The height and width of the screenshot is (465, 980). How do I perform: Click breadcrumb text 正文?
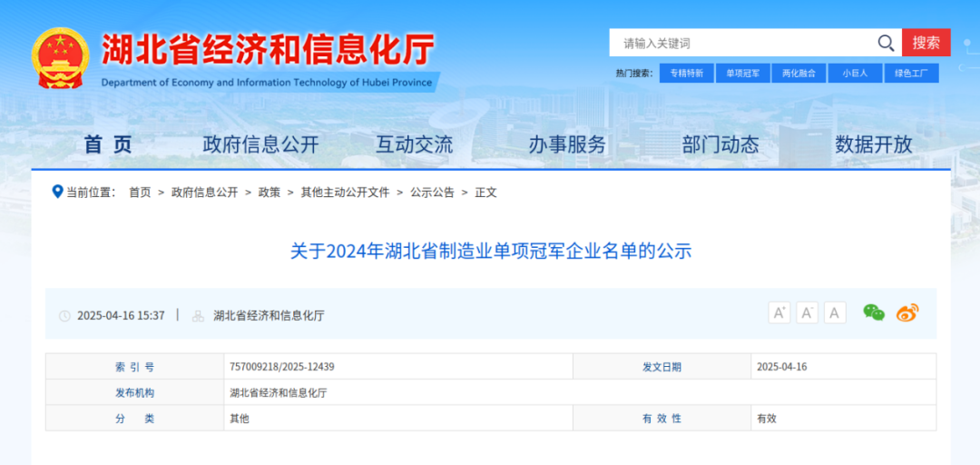485,193
